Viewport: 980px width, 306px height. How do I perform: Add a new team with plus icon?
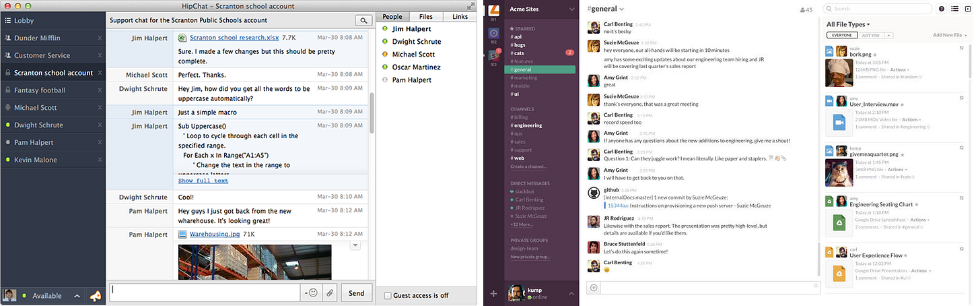(493, 294)
